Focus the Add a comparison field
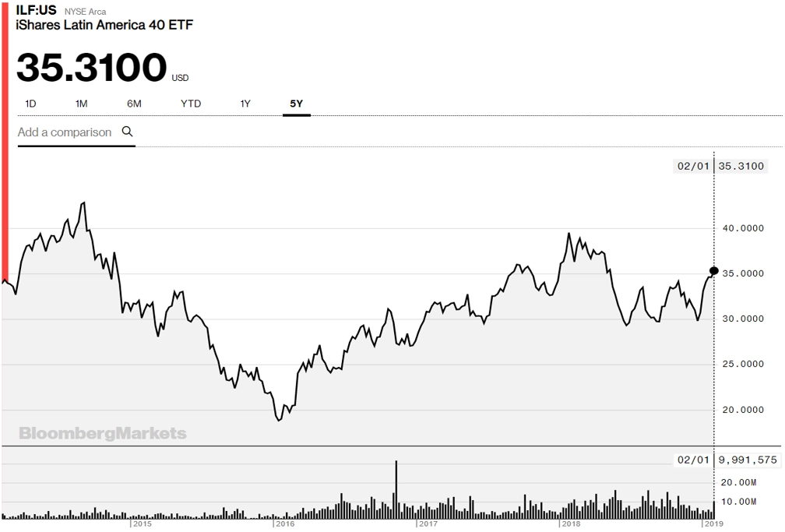The height and width of the screenshot is (532, 785). [76, 132]
